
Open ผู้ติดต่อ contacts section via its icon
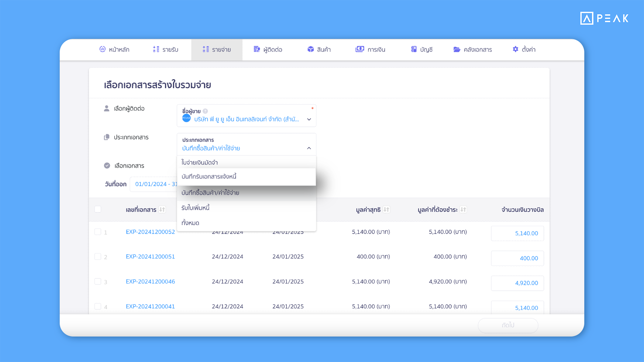pos(257,49)
